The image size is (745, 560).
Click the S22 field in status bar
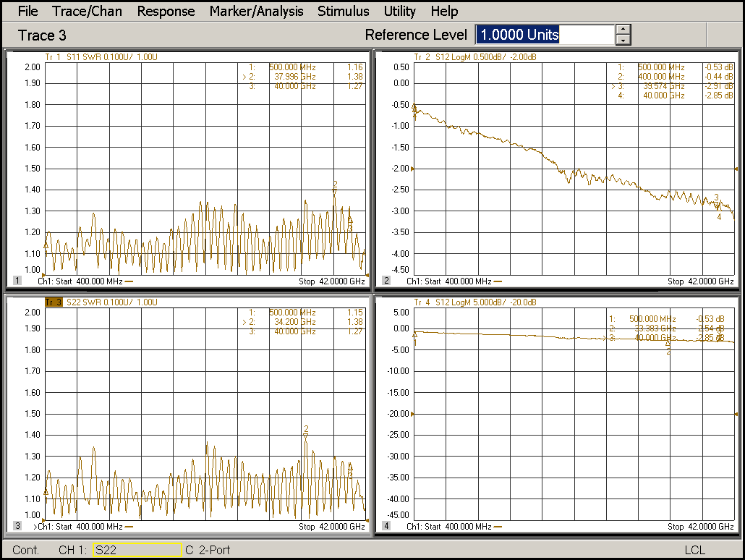[x=137, y=550]
